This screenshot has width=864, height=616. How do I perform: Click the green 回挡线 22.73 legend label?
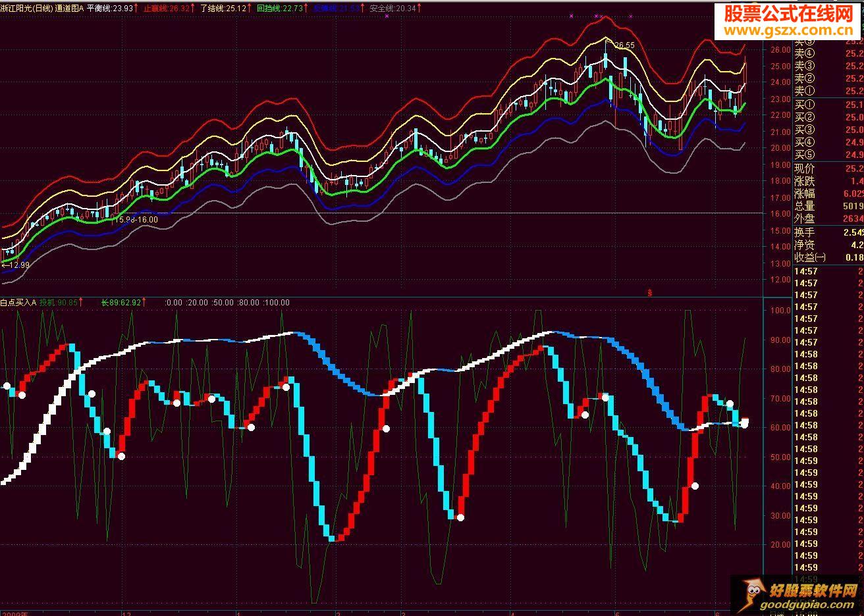click(x=280, y=8)
